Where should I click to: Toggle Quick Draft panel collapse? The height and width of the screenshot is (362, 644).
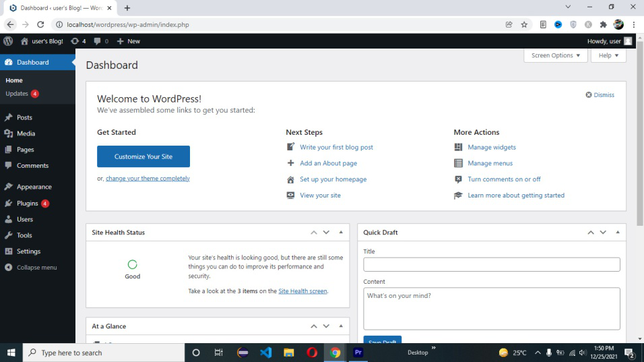point(618,233)
